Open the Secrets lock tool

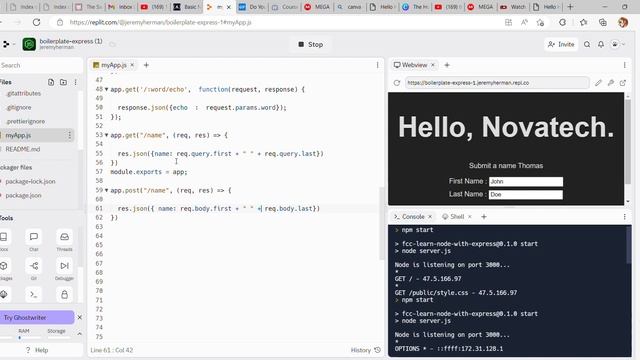[64, 295]
